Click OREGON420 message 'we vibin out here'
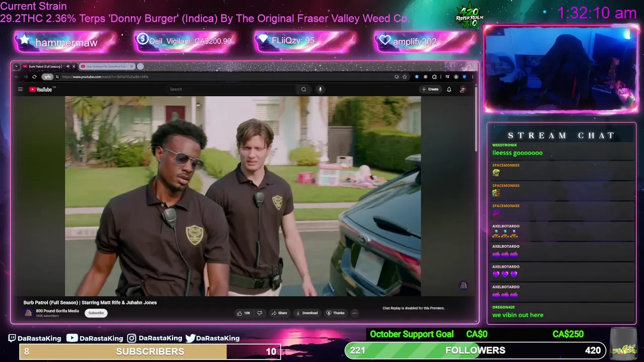The width and height of the screenshot is (644, 362). click(518, 315)
